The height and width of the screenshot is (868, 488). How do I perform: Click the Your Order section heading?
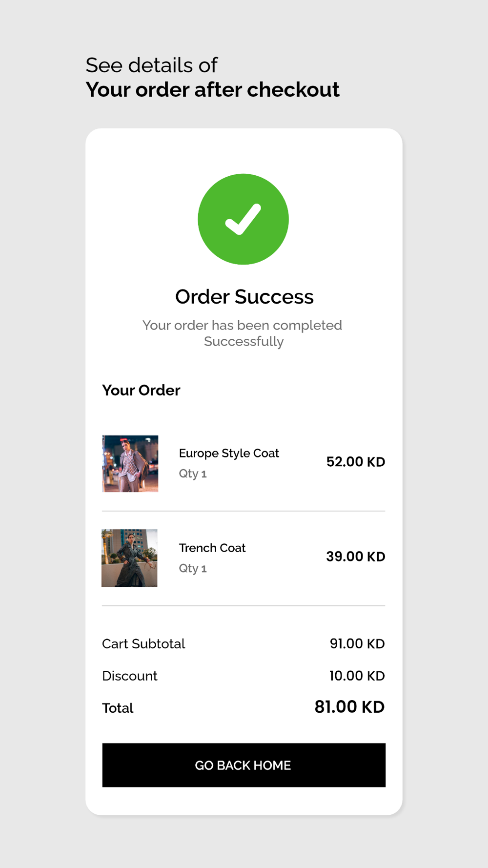coord(141,391)
